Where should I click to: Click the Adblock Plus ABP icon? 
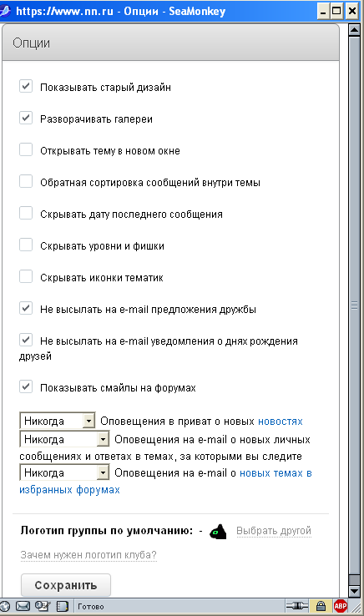(x=341, y=606)
